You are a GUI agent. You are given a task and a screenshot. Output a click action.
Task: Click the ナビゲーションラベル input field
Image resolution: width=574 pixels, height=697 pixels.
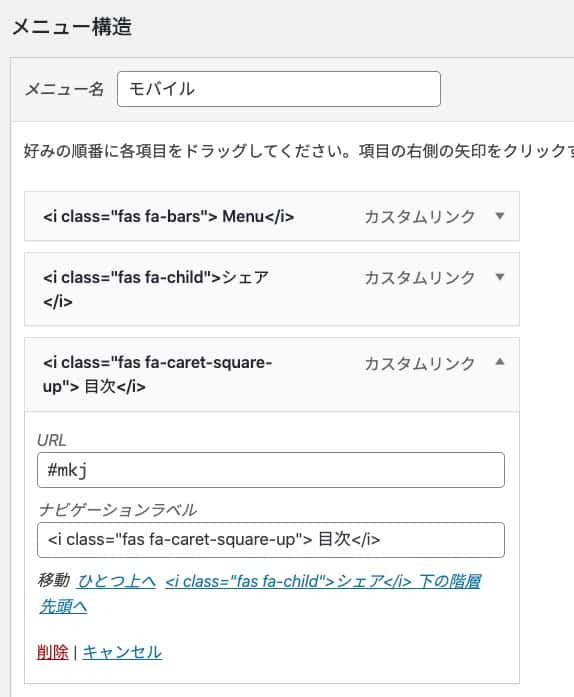coord(271,540)
